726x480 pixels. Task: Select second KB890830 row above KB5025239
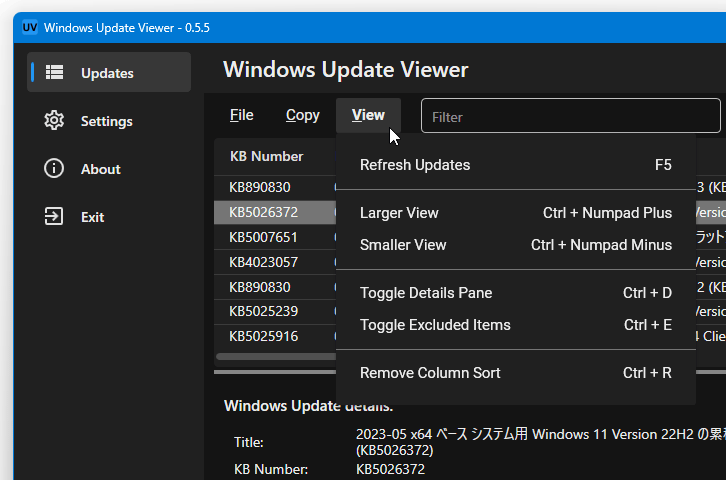275,287
